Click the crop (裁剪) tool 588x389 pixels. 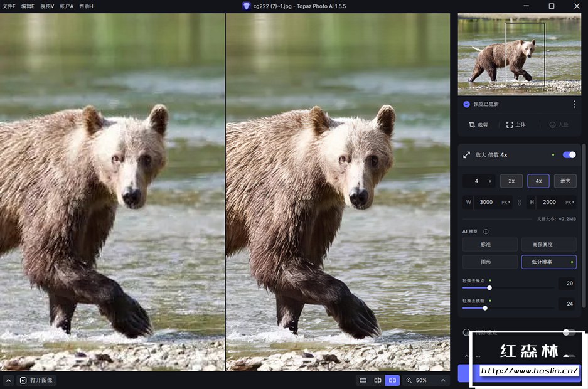(478, 125)
